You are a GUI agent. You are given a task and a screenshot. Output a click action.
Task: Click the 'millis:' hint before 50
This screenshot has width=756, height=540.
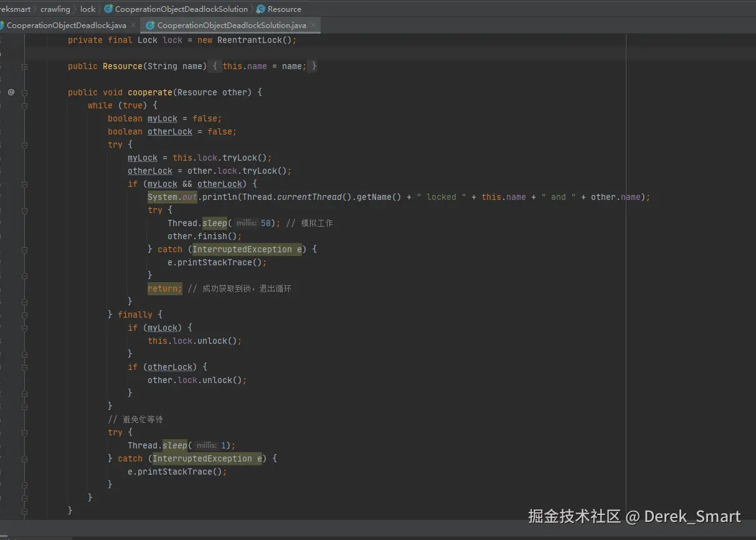pos(247,223)
